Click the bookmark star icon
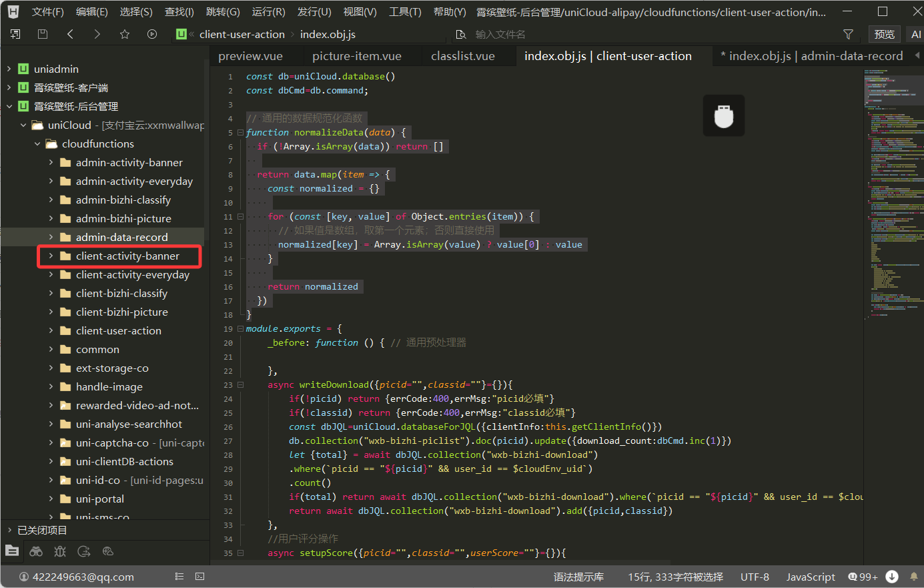Screen dimensions: 924x588 [125, 34]
